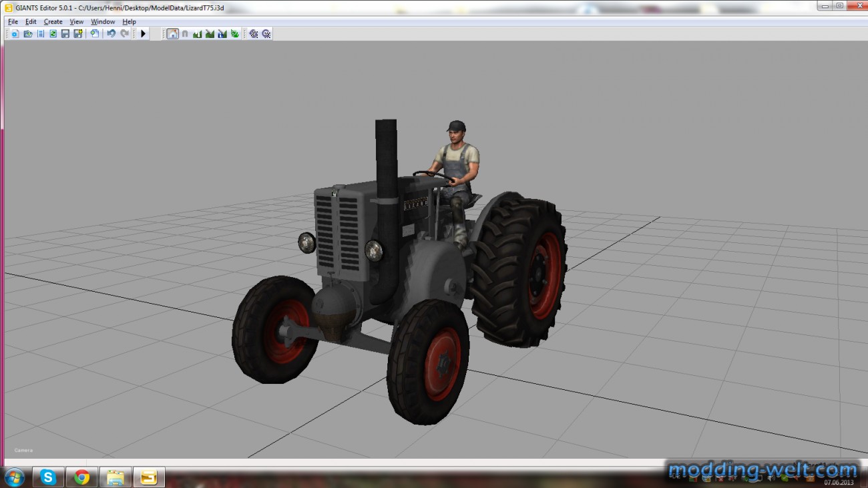Image resolution: width=868 pixels, height=488 pixels.
Task: Click the lined-document toolbar icon
Action: point(41,33)
